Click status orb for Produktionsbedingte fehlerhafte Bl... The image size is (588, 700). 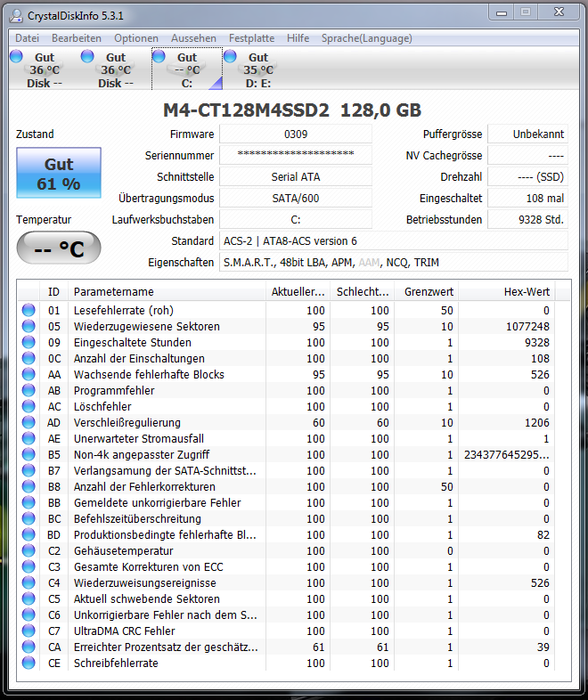tap(29, 534)
